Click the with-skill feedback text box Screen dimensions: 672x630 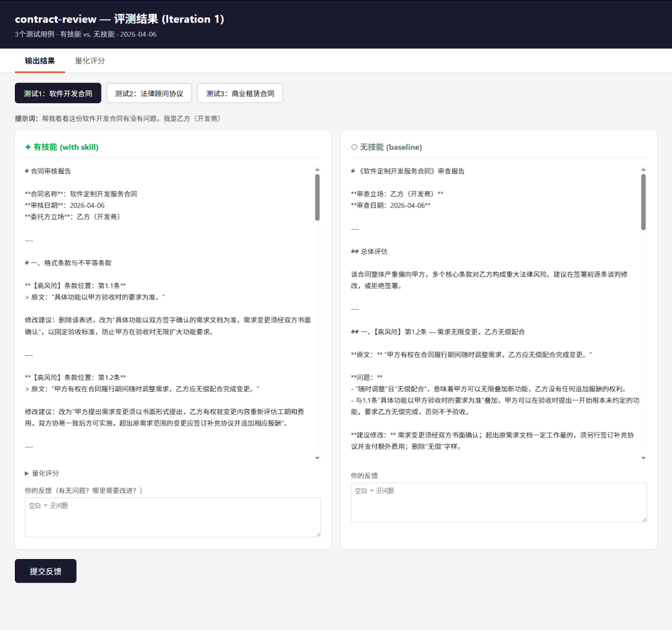click(x=173, y=517)
